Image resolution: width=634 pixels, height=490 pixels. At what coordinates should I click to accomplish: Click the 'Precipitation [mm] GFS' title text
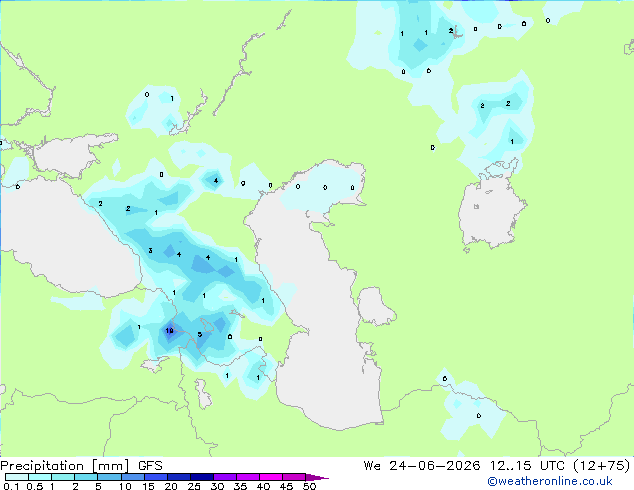tap(81, 466)
